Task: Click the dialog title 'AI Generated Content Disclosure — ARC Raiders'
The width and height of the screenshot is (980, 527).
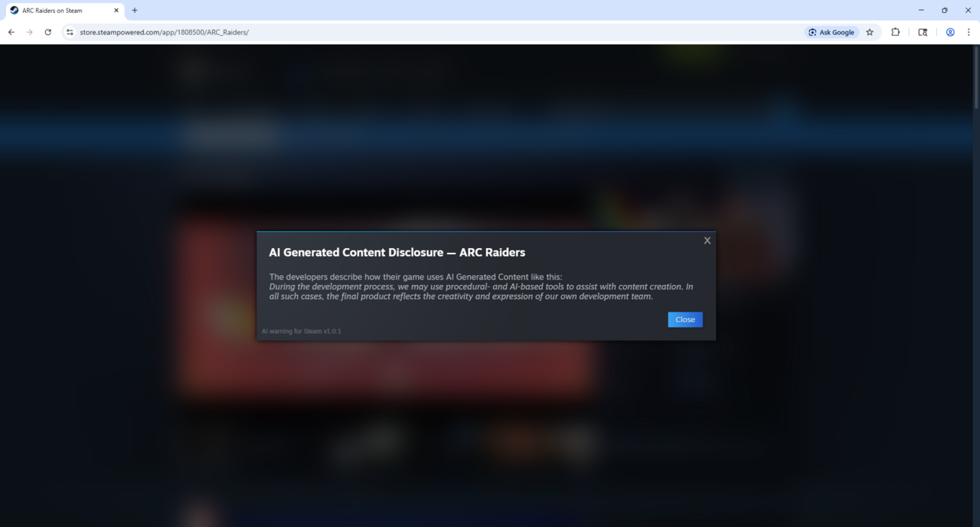Action: (x=397, y=252)
